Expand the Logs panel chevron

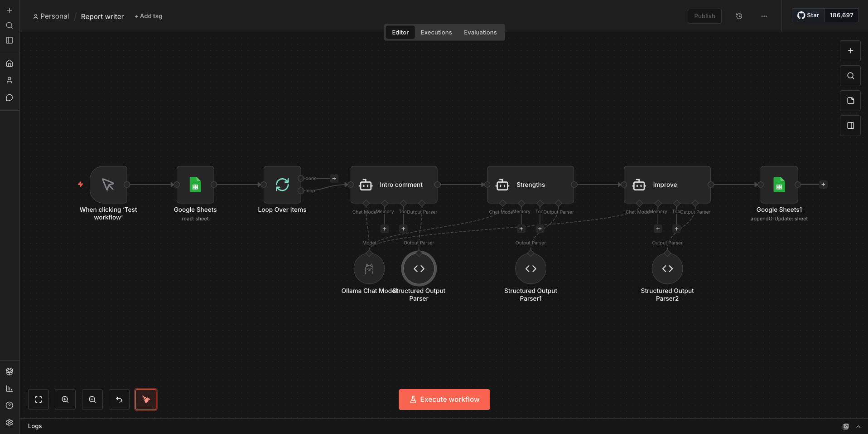[858, 427]
